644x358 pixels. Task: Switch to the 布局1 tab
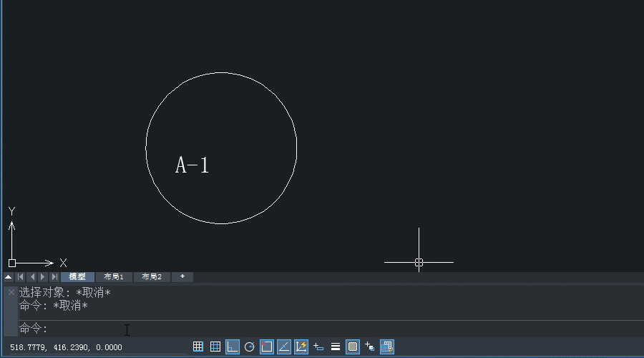[114, 277]
